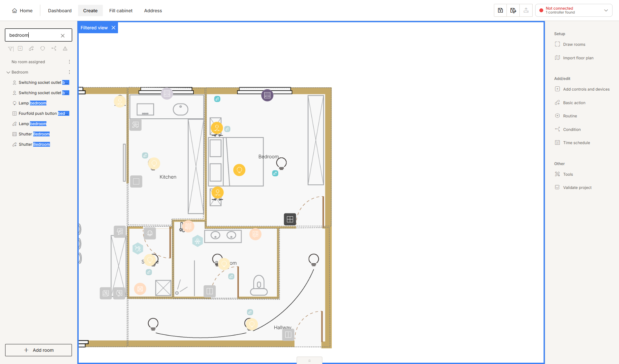Filter list by conditions branch icon
This screenshot has width=619, height=364.
54,48
